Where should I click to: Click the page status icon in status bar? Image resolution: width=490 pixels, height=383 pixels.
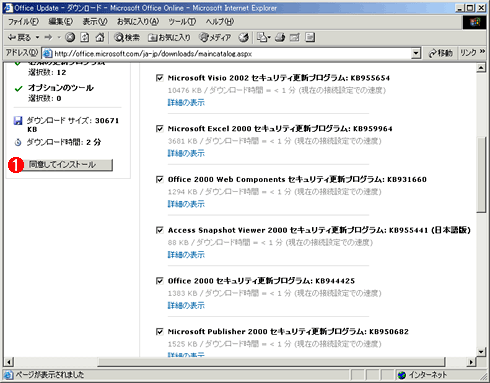pyautogui.click(x=9, y=375)
